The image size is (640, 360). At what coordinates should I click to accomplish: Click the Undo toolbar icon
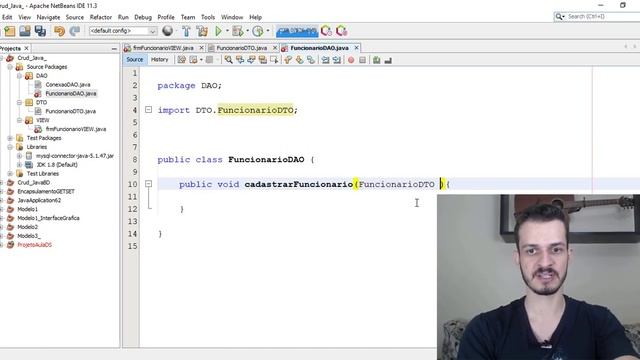[x=60, y=31]
